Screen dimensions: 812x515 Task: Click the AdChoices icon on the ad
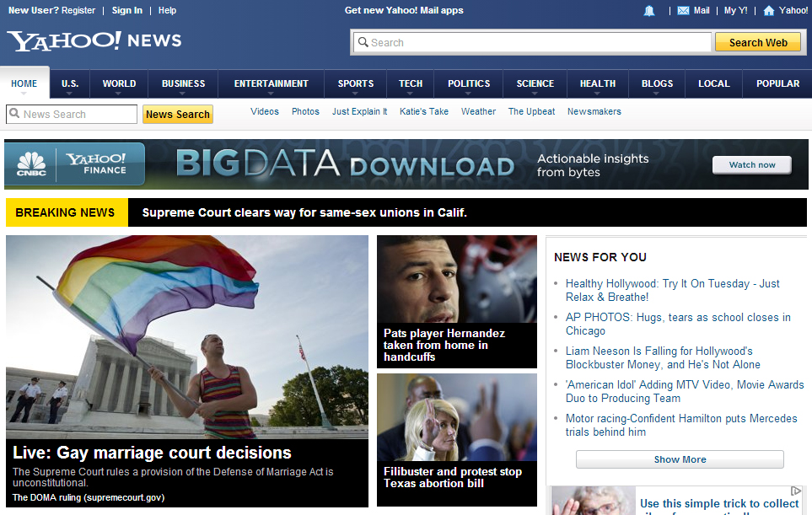tap(796, 491)
